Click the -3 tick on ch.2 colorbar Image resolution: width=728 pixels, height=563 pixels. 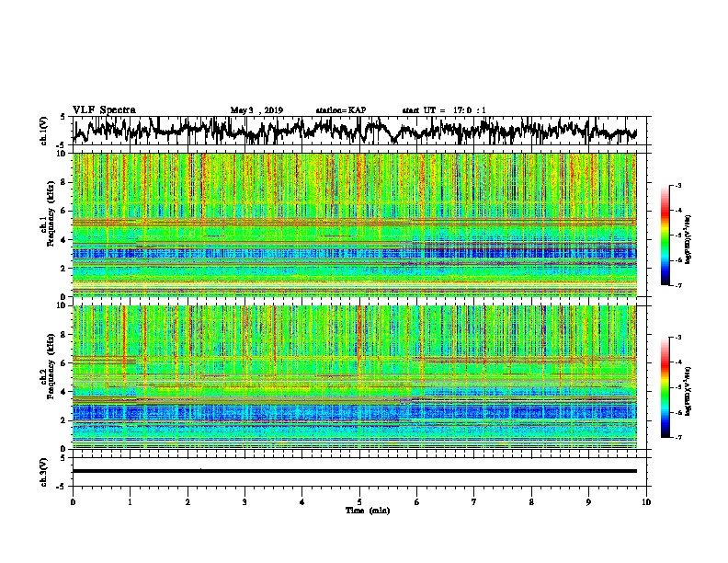coord(678,338)
